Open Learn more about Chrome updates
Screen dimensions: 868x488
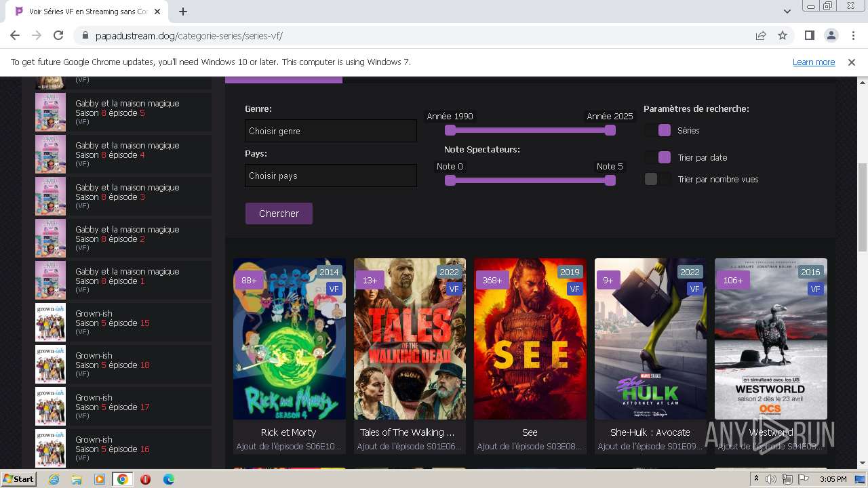point(814,62)
